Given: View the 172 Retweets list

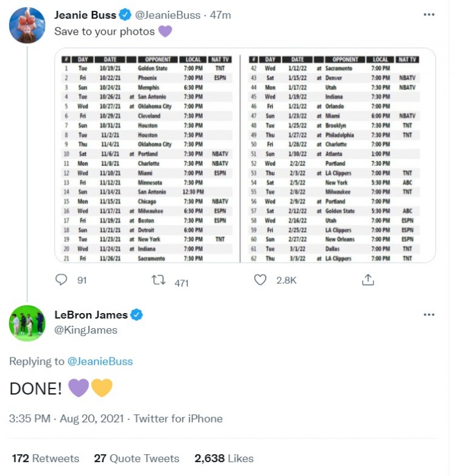Looking at the screenshot, I should (46, 458).
